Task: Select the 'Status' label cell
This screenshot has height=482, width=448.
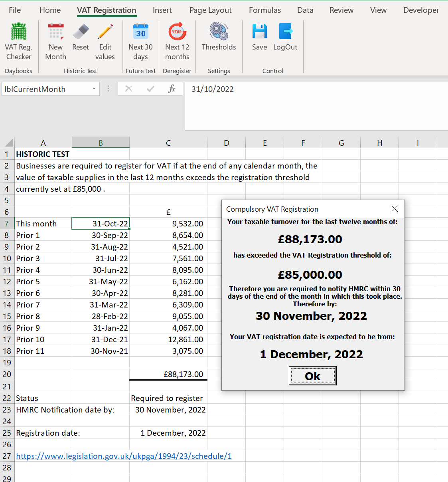Action: 43,398
